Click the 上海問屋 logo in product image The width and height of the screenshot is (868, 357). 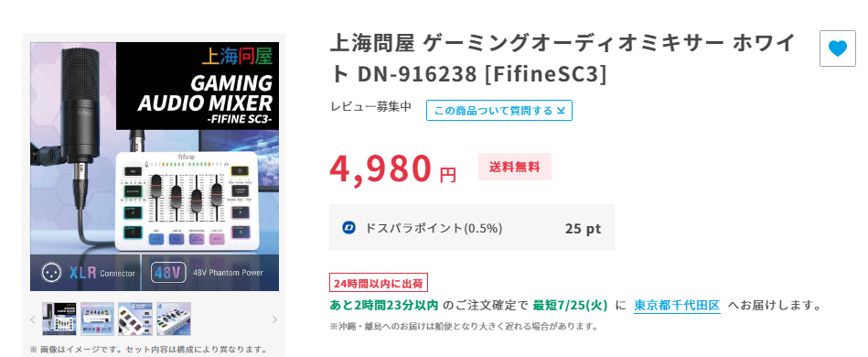click(239, 57)
